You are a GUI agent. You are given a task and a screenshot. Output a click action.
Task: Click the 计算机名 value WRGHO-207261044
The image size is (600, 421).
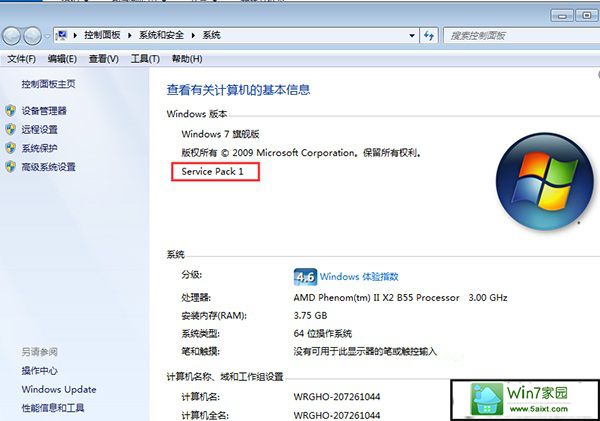pos(337,397)
